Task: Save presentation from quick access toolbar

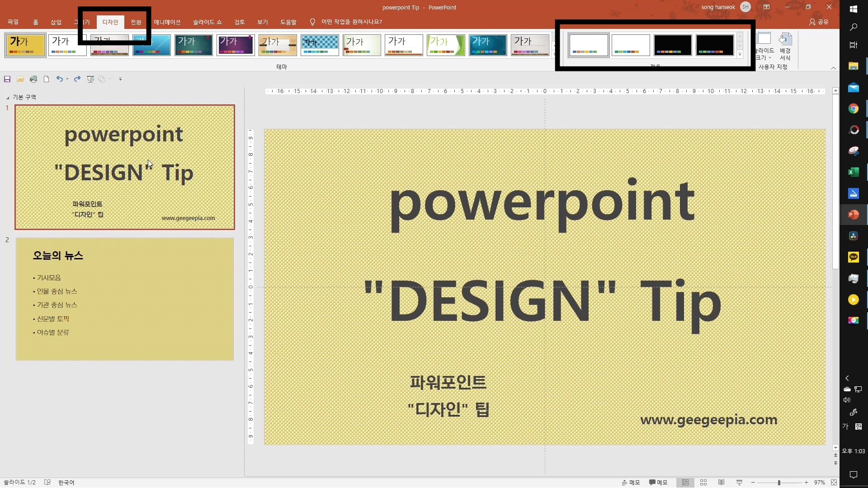Action: 7,79
